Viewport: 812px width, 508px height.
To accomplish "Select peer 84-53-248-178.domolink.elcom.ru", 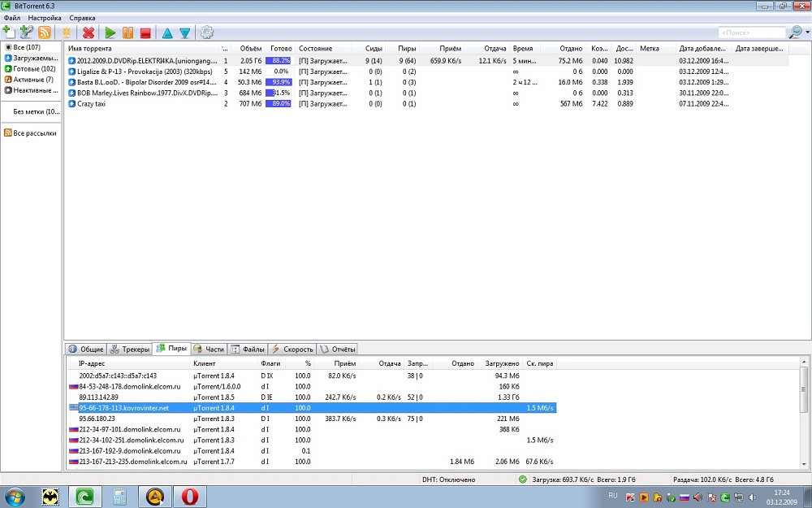I will [x=312, y=387].
